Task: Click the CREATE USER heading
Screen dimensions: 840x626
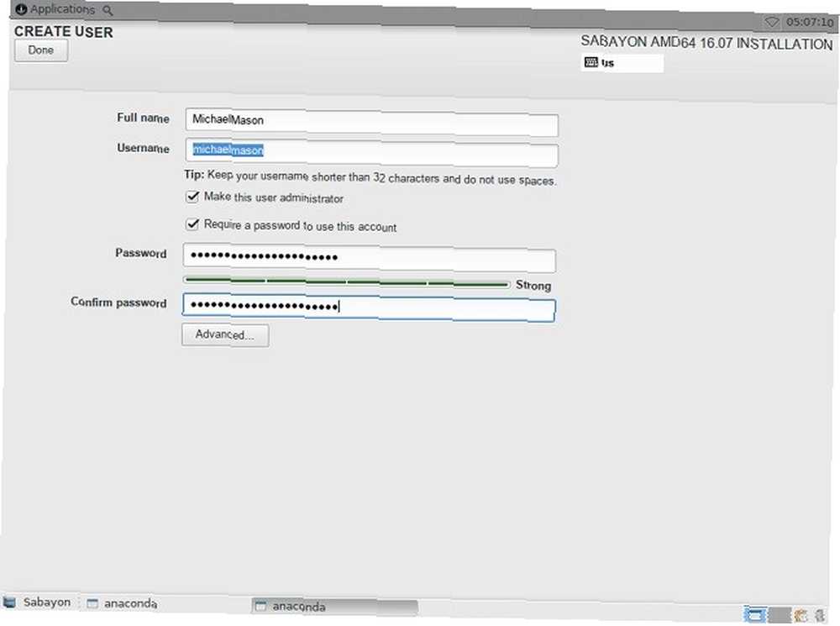Action: coord(64,32)
